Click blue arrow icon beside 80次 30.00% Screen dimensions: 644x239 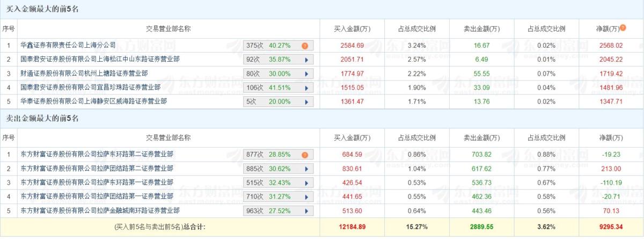click(x=306, y=74)
